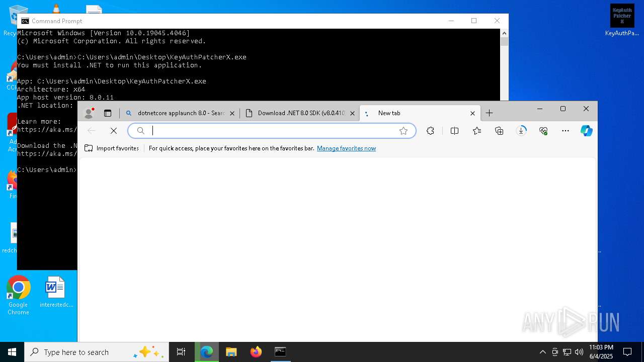The width and height of the screenshot is (644, 362).
Task: Click the taskbar search box
Action: point(97,352)
